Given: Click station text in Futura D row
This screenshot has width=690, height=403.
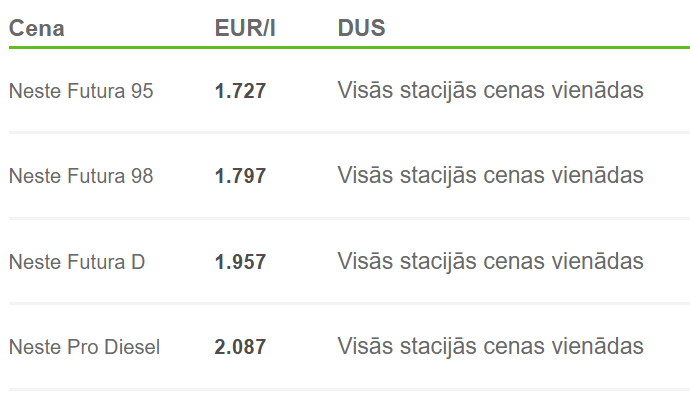Looking at the screenshot, I should coord(491,261).
